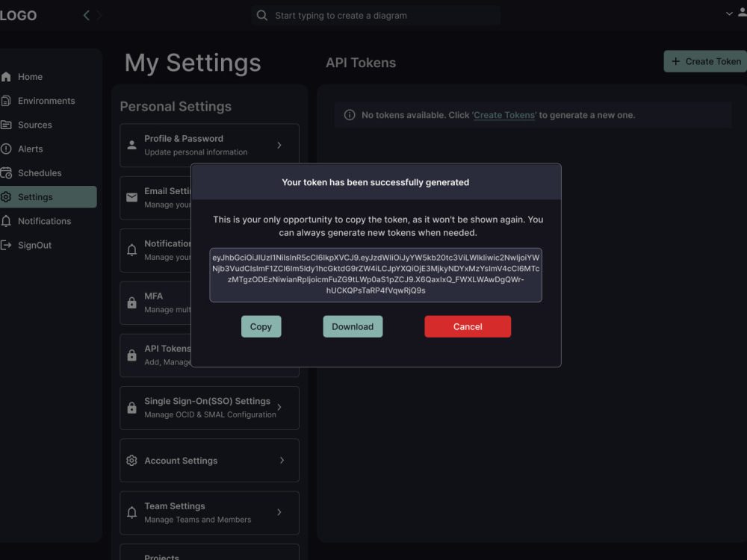Cancel the token dialog
Screen dimensions: 747x560
468,327
